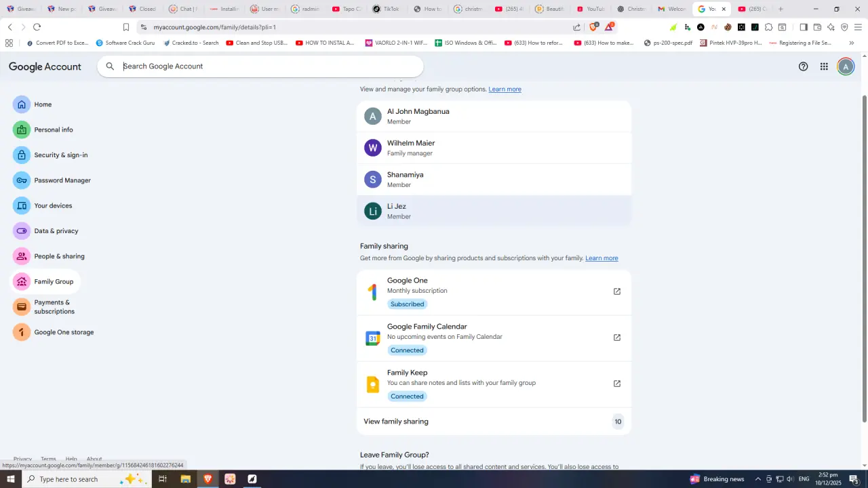Open Windows Start menu

[x=11, y=479]
